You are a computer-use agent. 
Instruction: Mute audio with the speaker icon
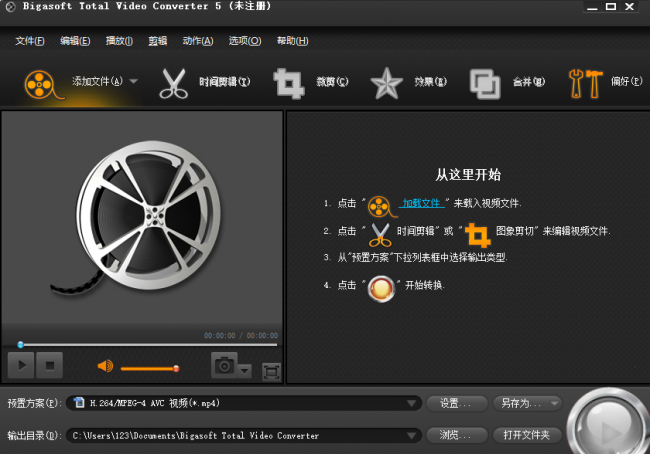[x=105, y=366]
